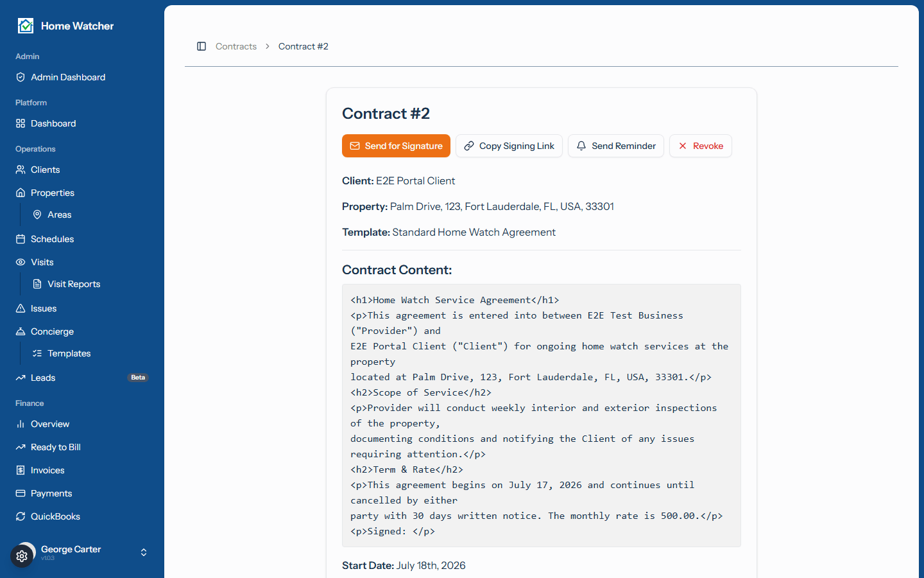Viewport: 924px width, 578px height.
Task: Go back to Contracts breadcrumb
Action: [x=236, y=46]
